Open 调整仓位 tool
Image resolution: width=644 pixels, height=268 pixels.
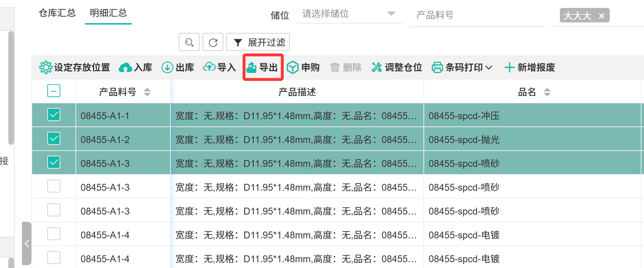click(397, 68)
